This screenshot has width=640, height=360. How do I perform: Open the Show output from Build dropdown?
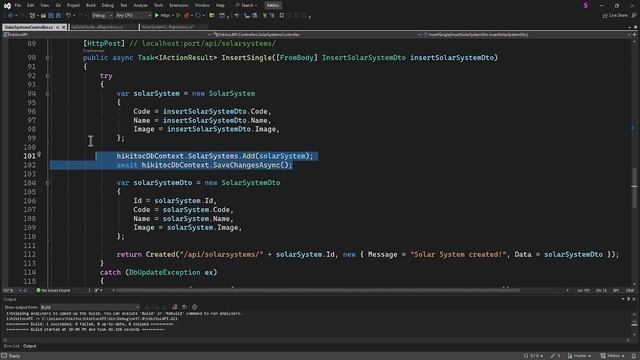click(90, 307)
